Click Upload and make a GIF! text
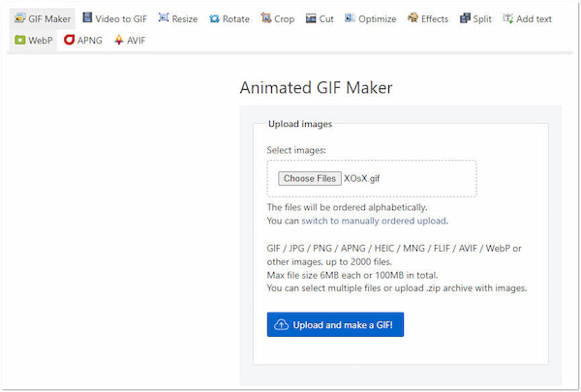This screenshot has width=581, height=392. pos(343,325)
